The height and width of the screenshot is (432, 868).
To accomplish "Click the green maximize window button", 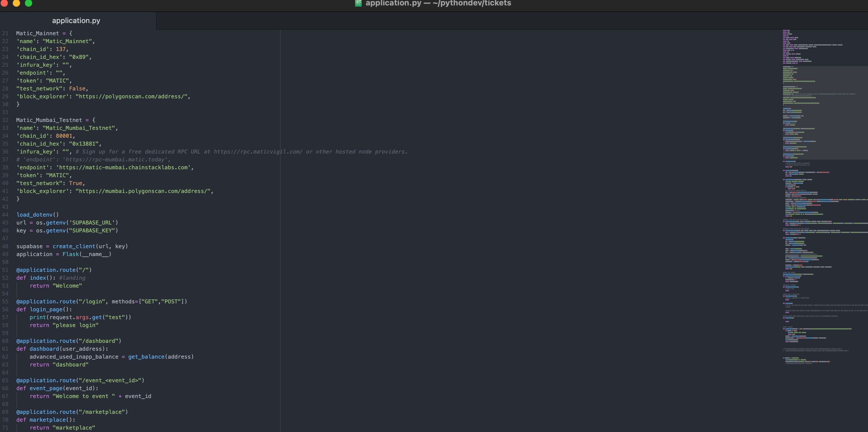I will [x=29, y=3].
